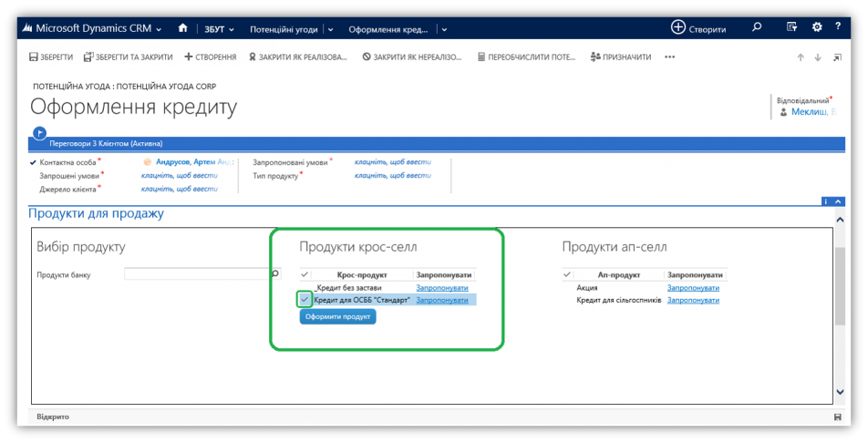The width and height of the screenshot is (868, 443).
Task: Expand the Microsoft Dynamics CRM dropdown
Action: click(x=160, y=28)
